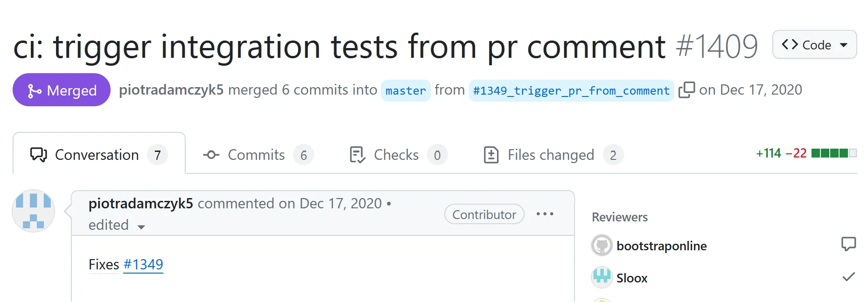Click the piotradamczyk5 comment author name

click(140, 204)
